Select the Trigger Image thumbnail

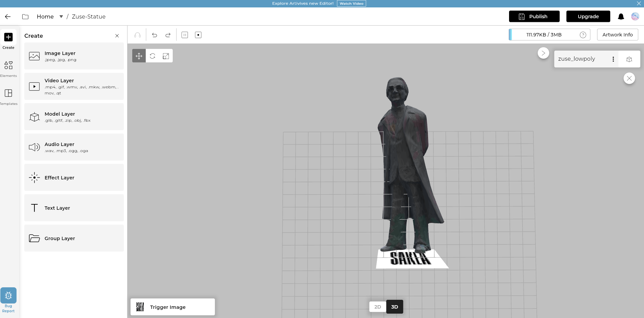pos(140,307)
